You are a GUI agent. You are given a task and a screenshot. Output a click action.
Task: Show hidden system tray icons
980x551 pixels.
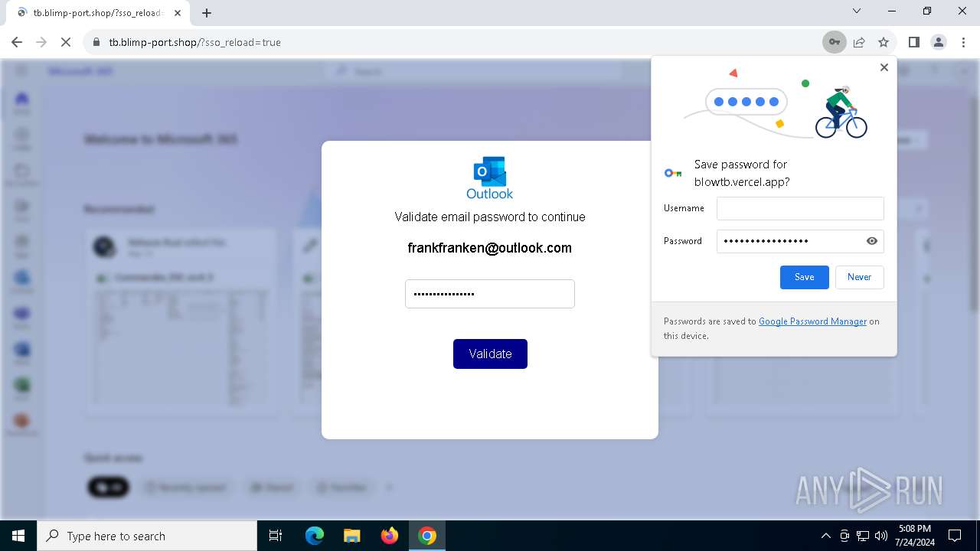pos(826,536)
